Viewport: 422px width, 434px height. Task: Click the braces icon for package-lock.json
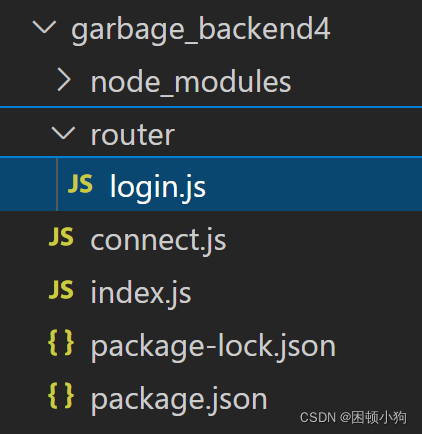pos(61,342)
